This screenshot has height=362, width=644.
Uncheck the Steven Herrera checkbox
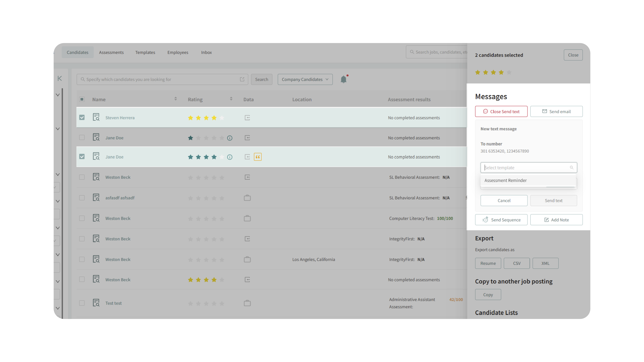(82, 117)
